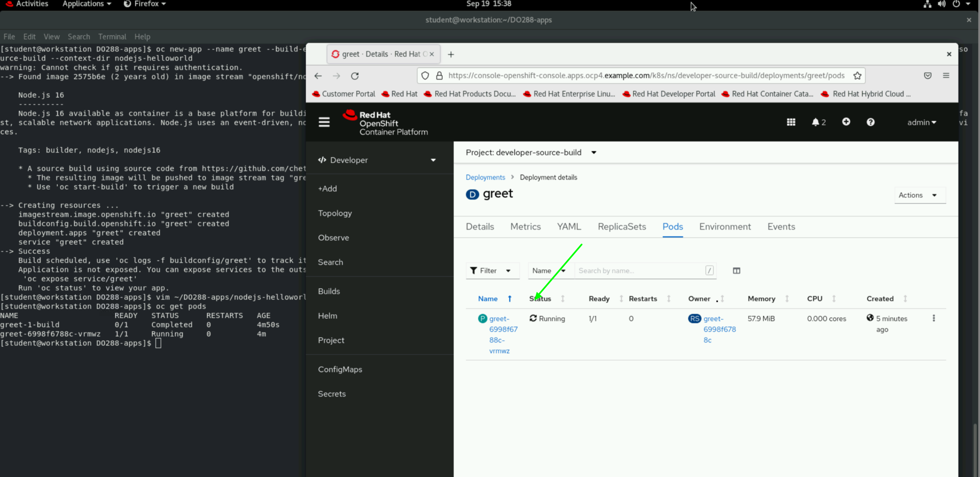The image size is (980, 477).
Task: Toggle sort order on the Name column
Action: 510,298
